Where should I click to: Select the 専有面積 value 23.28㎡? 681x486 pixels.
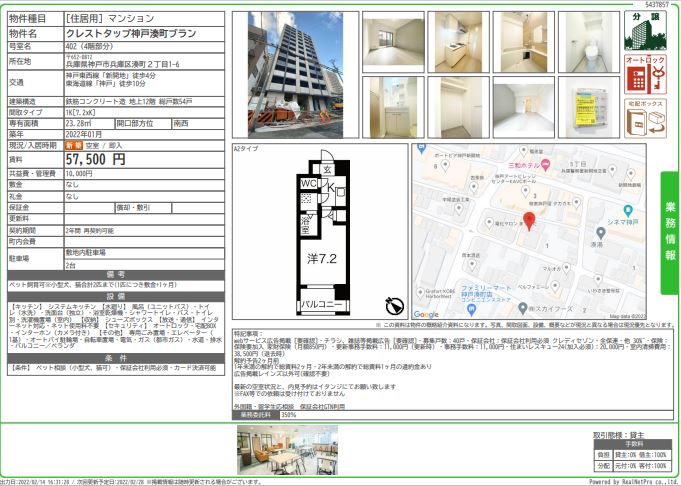[77, 123]
